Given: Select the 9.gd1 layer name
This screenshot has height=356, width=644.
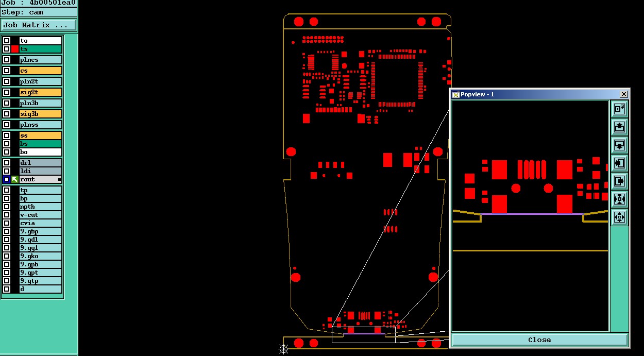Looking at the screenshot, I should pyautogui.click(x=40, y=240).
